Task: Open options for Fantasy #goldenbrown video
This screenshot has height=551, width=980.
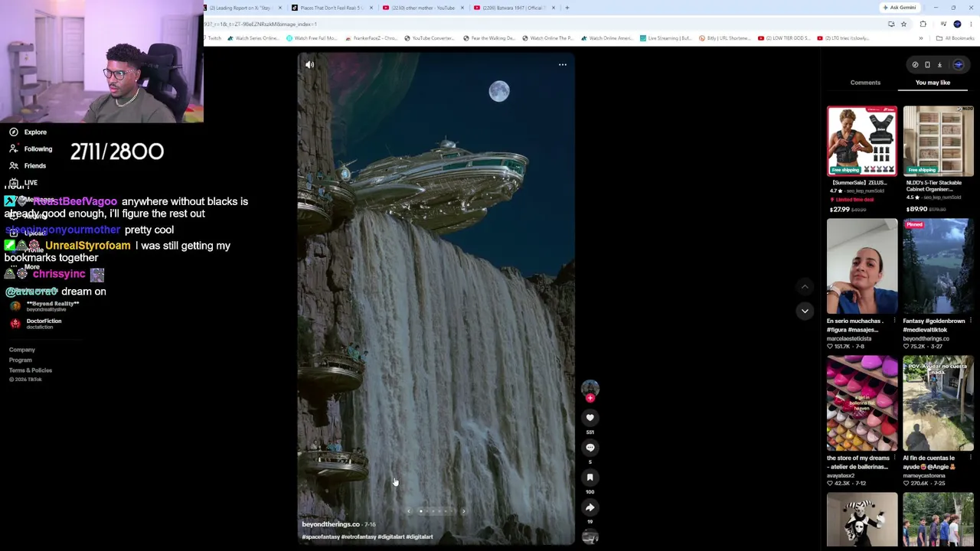Action: [971, 321]
